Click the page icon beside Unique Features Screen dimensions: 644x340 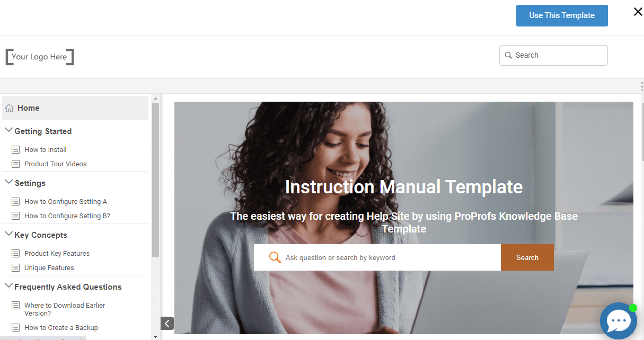coord(16,268)
